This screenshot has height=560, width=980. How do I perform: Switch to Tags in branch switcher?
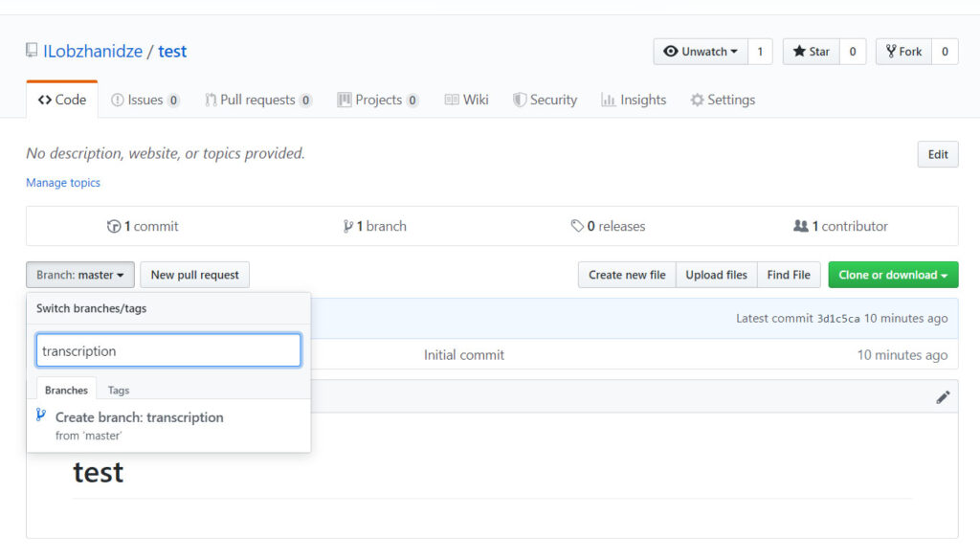[119, 391]
